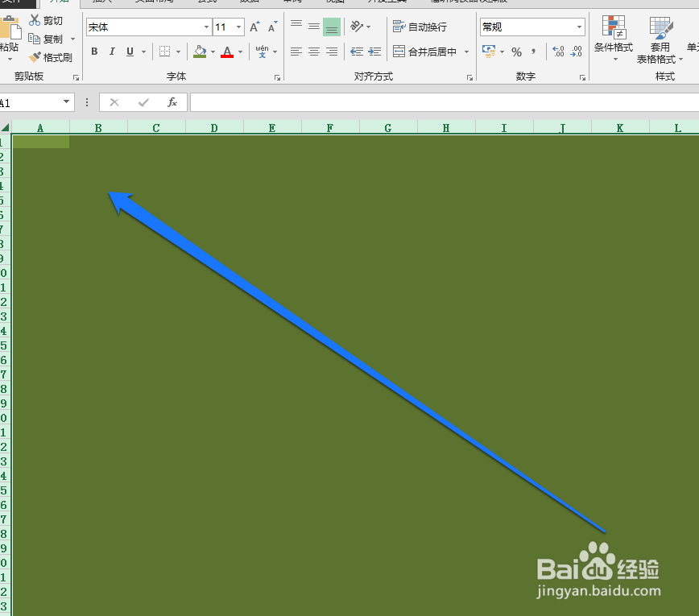Open Conditional Formatting (条件格式)
The height and width of the screenshot is (616, 699).
pyautogui.click(x=614, y=38)
